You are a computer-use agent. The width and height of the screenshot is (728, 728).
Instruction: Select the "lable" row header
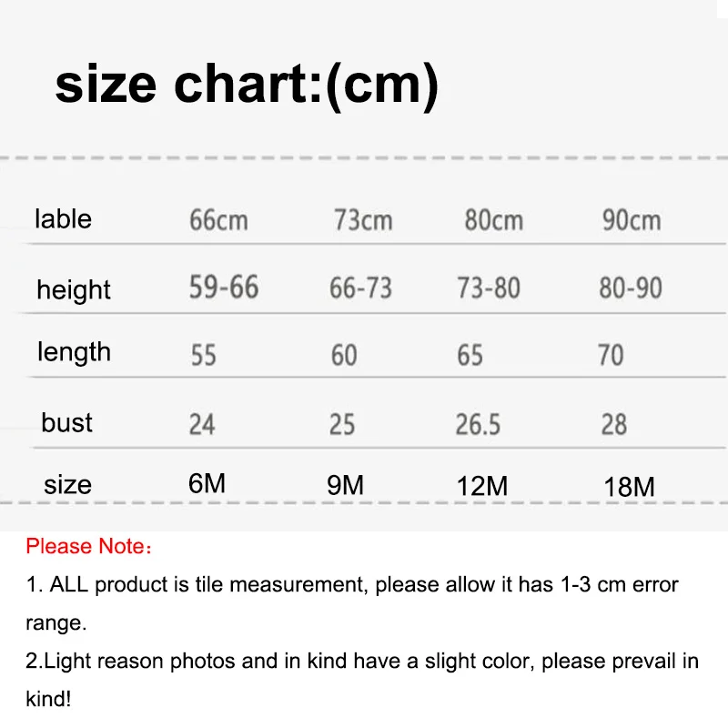coord(63,219)
